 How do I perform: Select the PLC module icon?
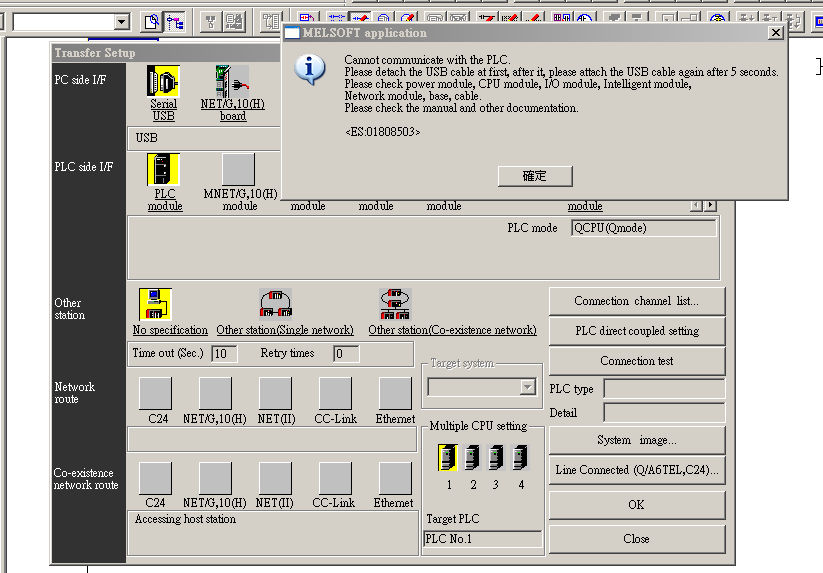tap(163, 169)
